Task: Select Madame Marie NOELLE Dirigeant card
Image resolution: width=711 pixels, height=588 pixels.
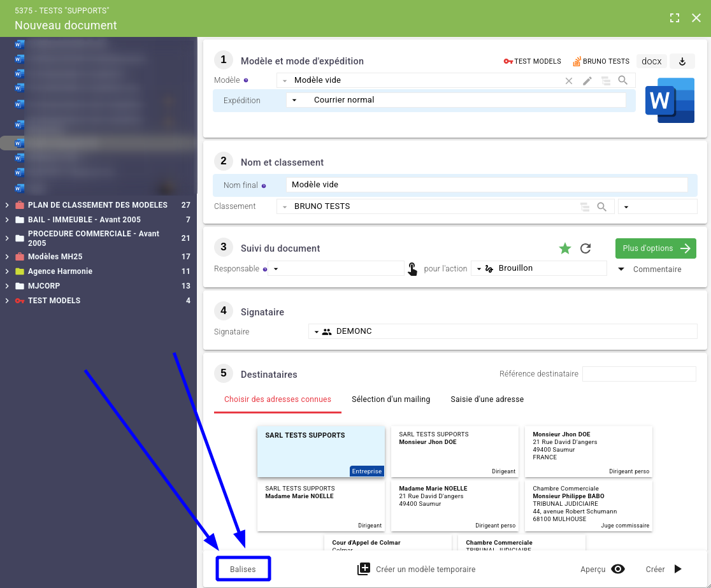Action: [x=321, y=506]
